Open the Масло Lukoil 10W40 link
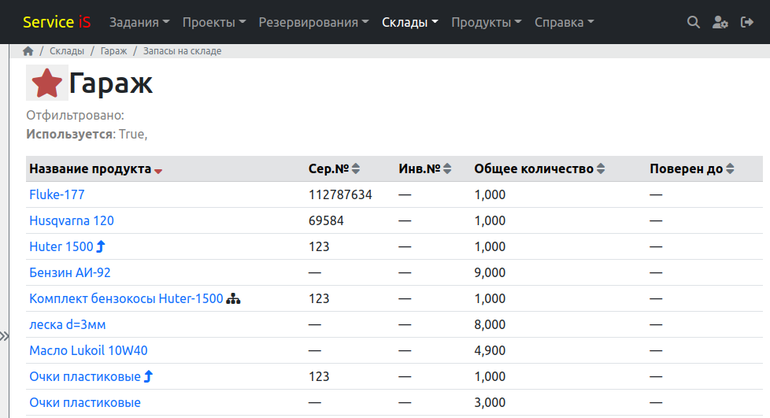 88,351
